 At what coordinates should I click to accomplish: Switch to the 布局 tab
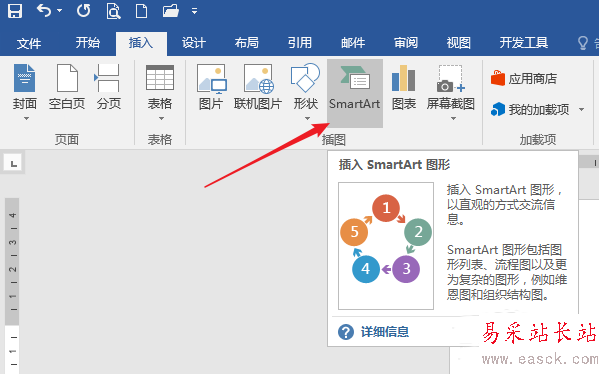[247, 43]
